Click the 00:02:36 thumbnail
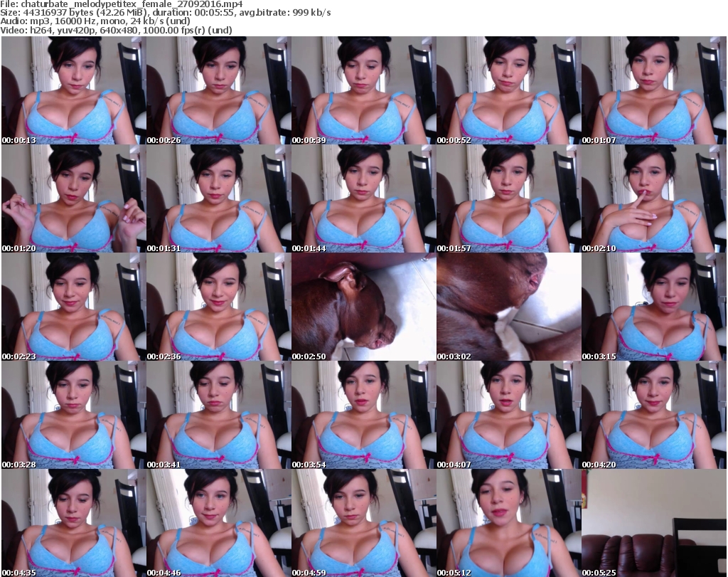728x577 pixels. 219,307
